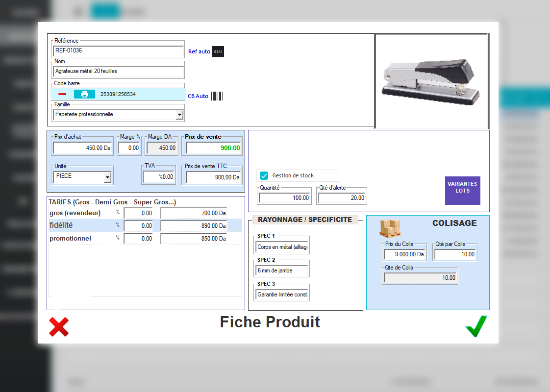Click the Prix du Colis field
Image resolution: width=550 pixels, height=392 pixels.
pyautogui.click(x=404, y=254)
